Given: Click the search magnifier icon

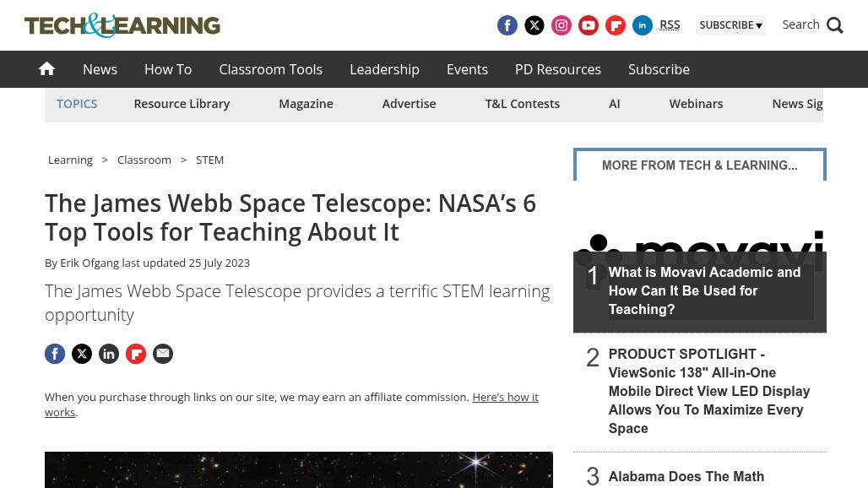Looking at the screenshot, I should pos(835,25).
